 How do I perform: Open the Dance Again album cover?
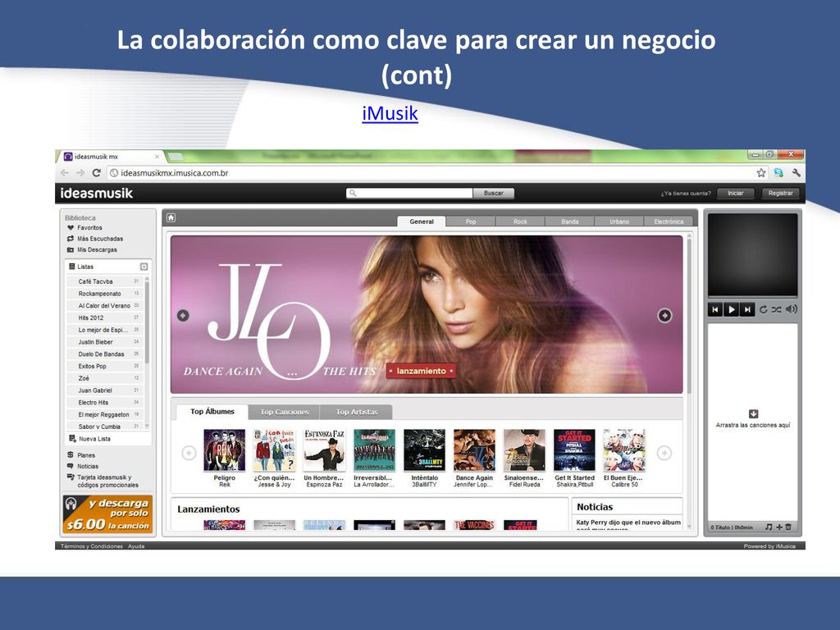[474, 450]
